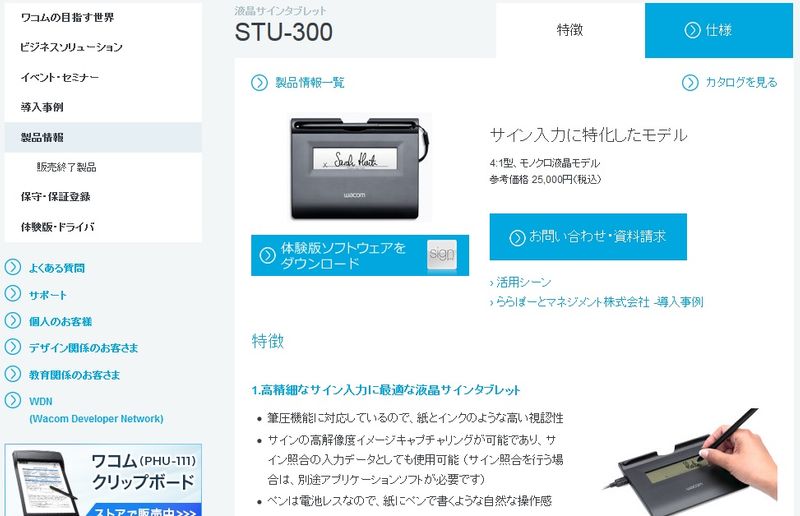
Task: Click circle arrow icon beside 教育関係のお客さま
Action: pos(13,374)
